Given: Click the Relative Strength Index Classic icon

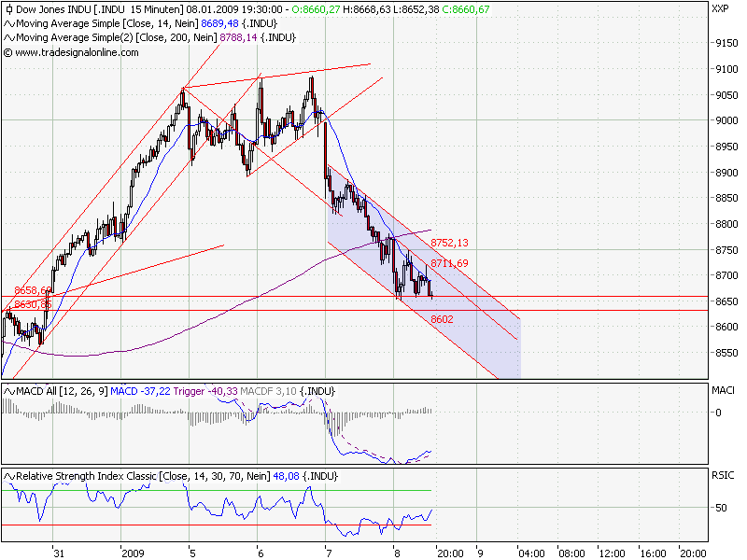Looking at the screenshot, I should pos(8,475).
